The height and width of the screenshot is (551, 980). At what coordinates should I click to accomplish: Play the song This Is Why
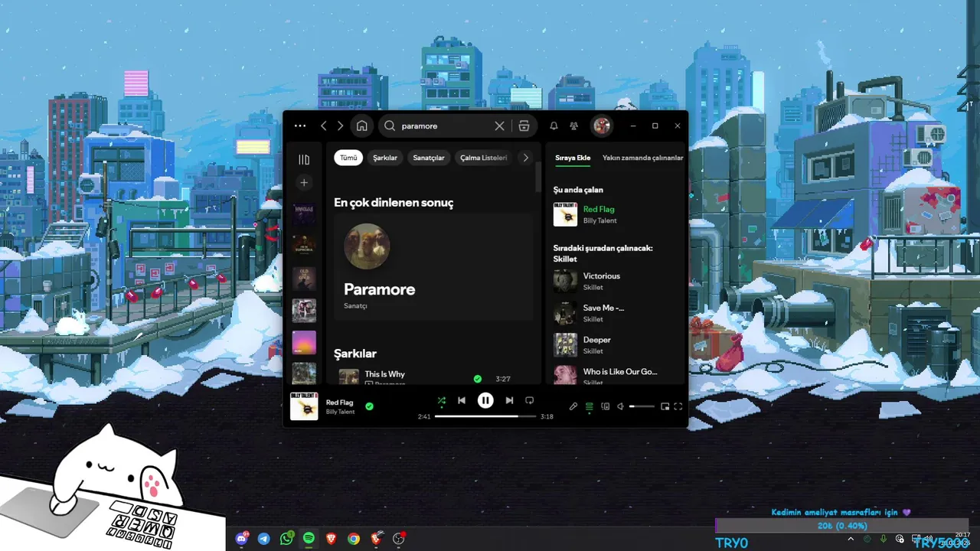pos(385,374)
